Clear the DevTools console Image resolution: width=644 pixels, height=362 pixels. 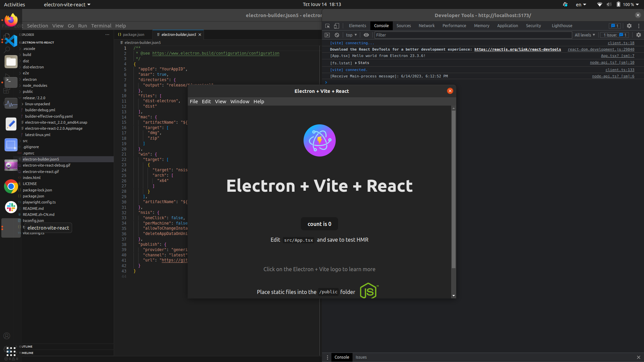pos(337,35)
